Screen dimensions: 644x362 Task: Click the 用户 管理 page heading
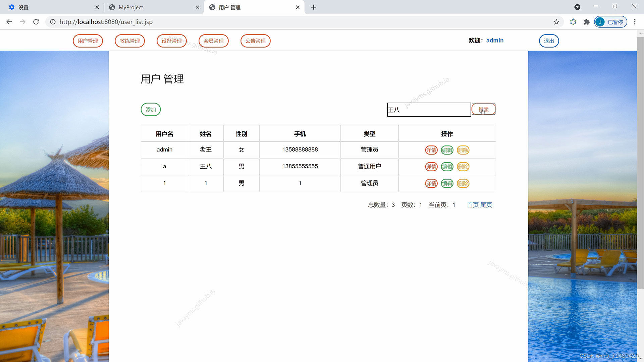tap(162, 79)
